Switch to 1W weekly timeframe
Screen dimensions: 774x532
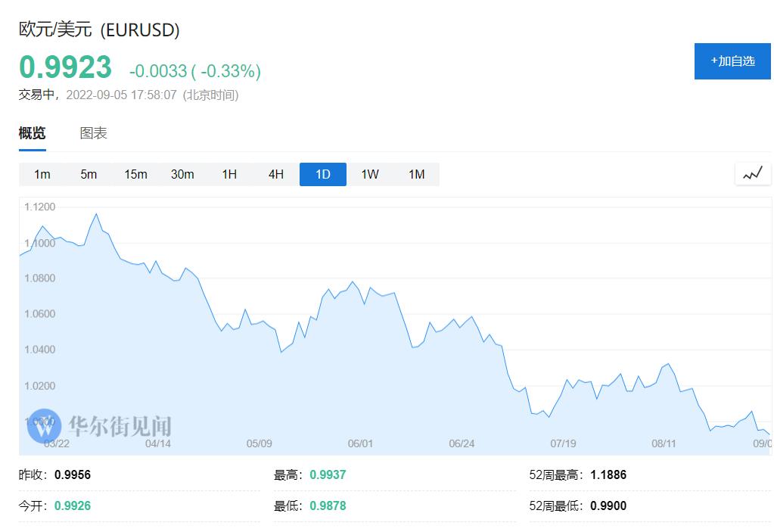pos(370,174)
